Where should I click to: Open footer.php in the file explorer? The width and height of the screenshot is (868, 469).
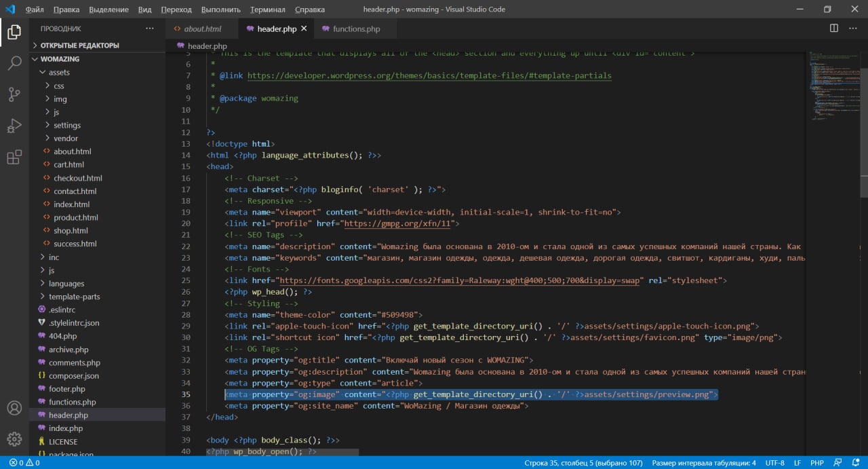tap(66, 389)
